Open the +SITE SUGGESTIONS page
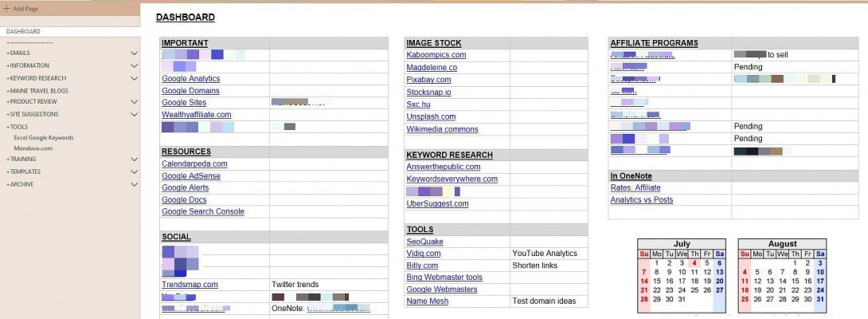The image size is (868, 319). click(32, 114)
